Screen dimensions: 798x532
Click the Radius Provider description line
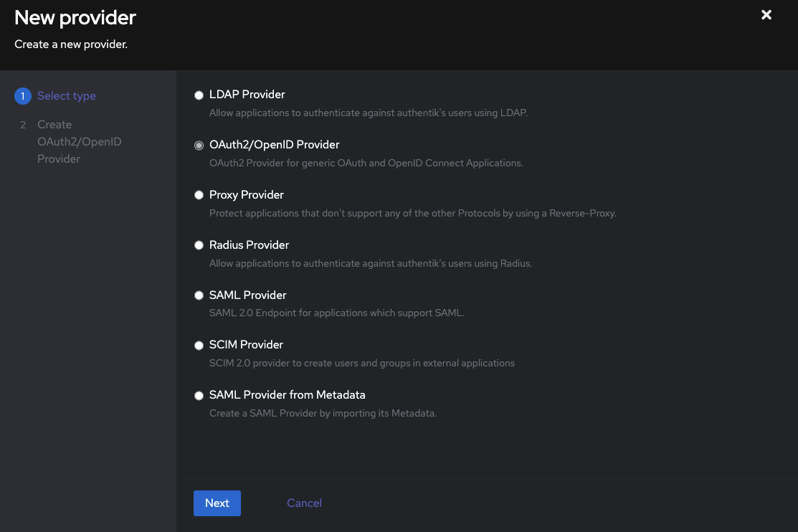(371, 263)
